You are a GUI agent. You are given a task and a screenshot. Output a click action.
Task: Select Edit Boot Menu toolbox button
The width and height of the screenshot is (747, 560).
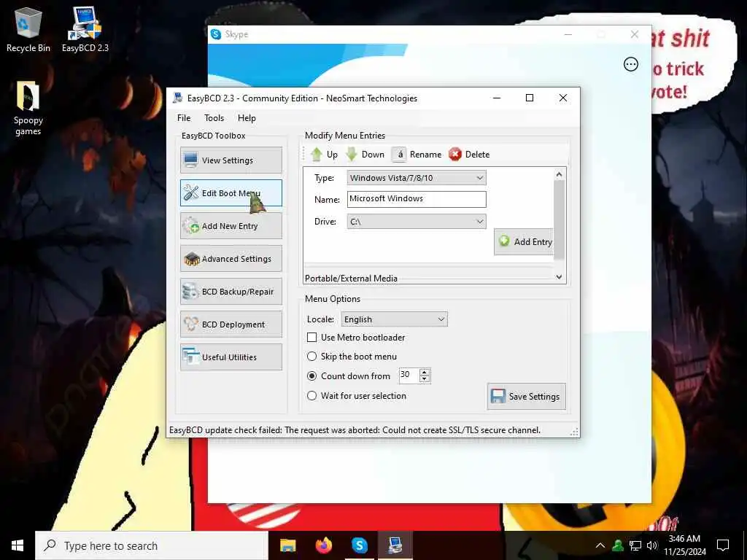coord(231,192)
